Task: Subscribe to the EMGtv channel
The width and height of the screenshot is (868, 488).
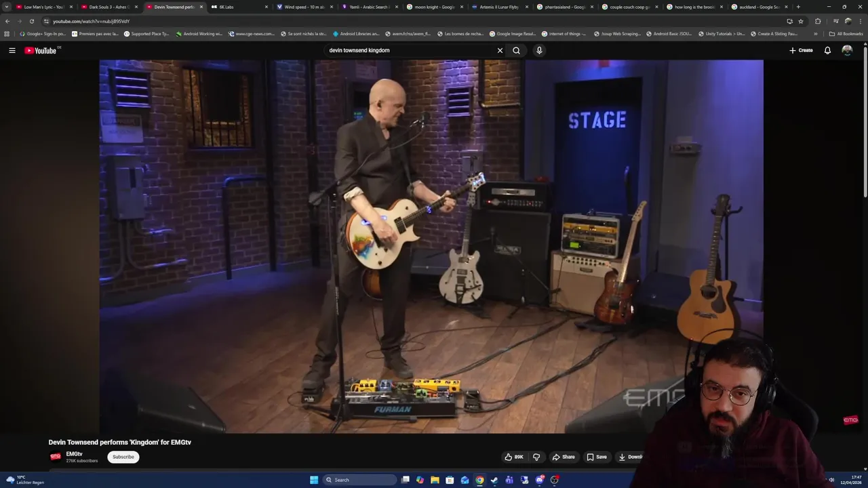Action: click(123, 457)
